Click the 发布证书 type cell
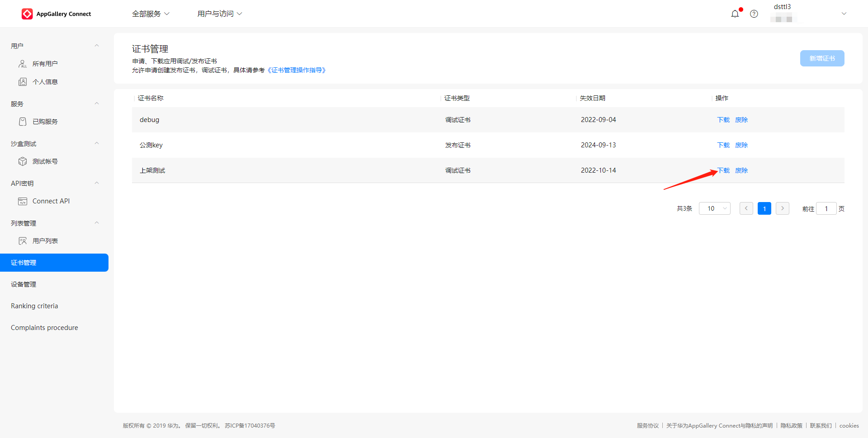The width and height of the screenshot is (868, 438). click(458, 145)
